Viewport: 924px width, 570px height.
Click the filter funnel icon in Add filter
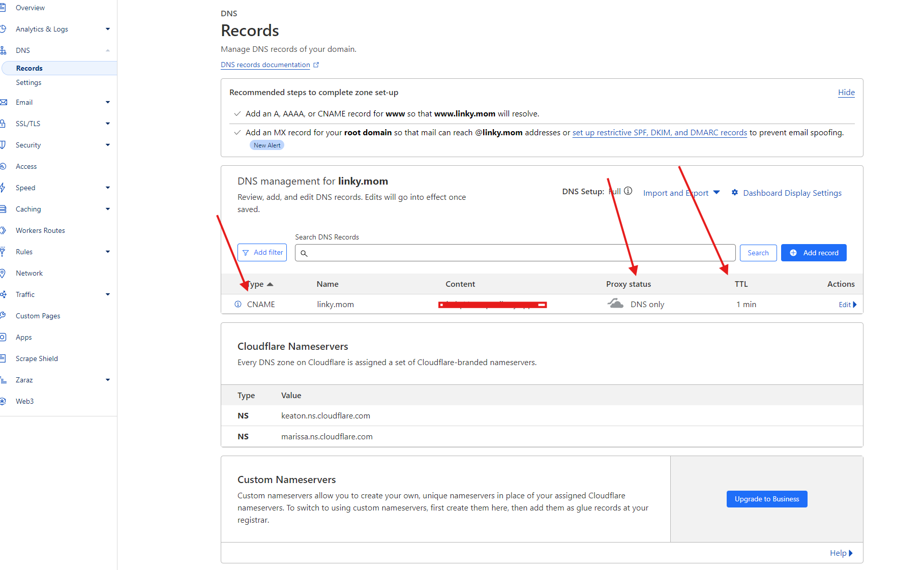(x=246, y=253)
